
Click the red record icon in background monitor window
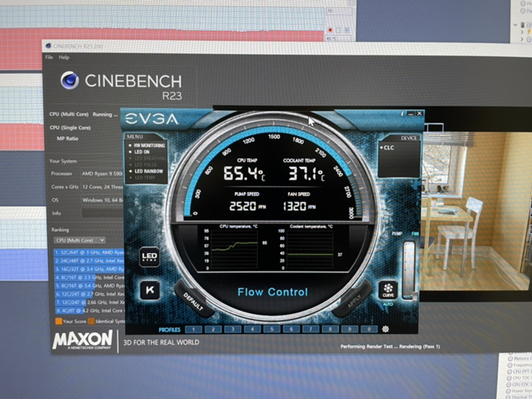coord(330,30)
